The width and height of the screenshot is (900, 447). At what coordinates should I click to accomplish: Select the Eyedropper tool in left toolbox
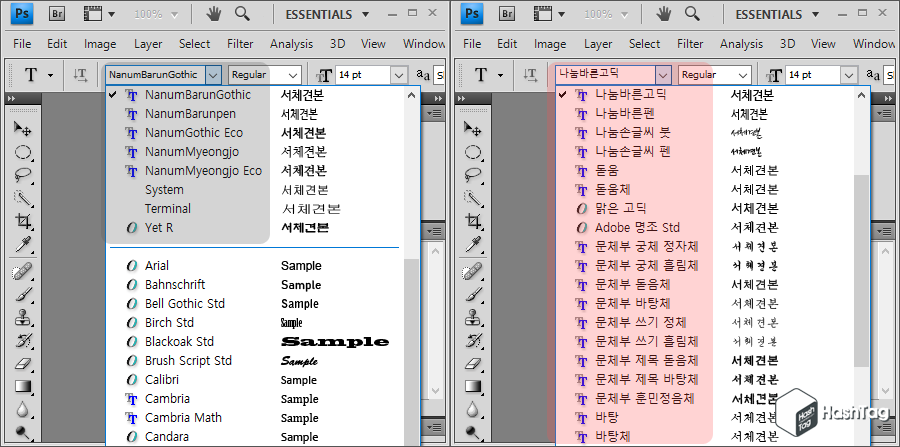coord(22,245)
